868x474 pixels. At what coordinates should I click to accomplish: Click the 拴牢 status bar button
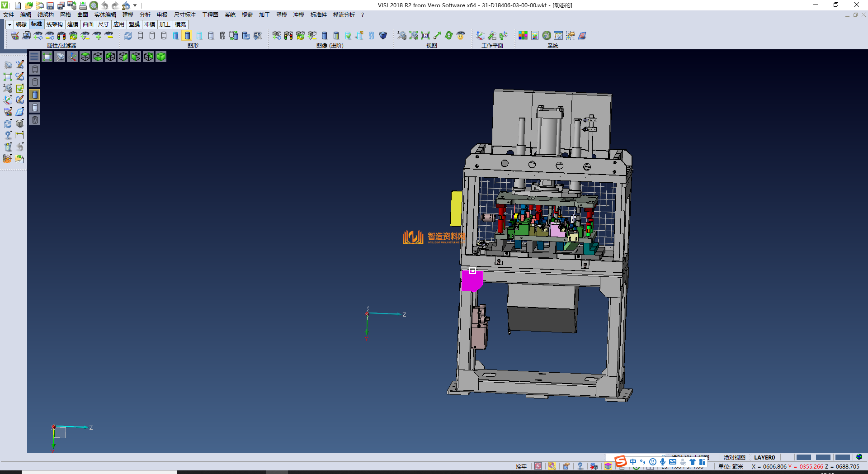[x=521, y=466]
